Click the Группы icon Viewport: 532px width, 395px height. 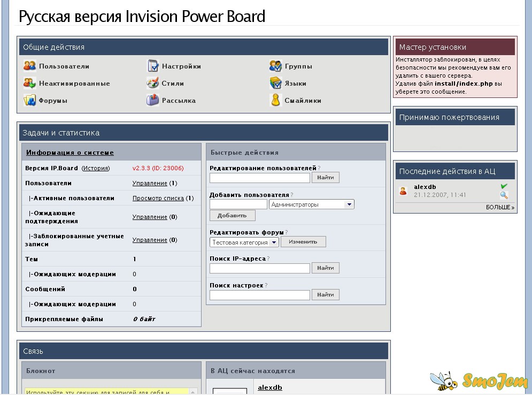(275, 65)
